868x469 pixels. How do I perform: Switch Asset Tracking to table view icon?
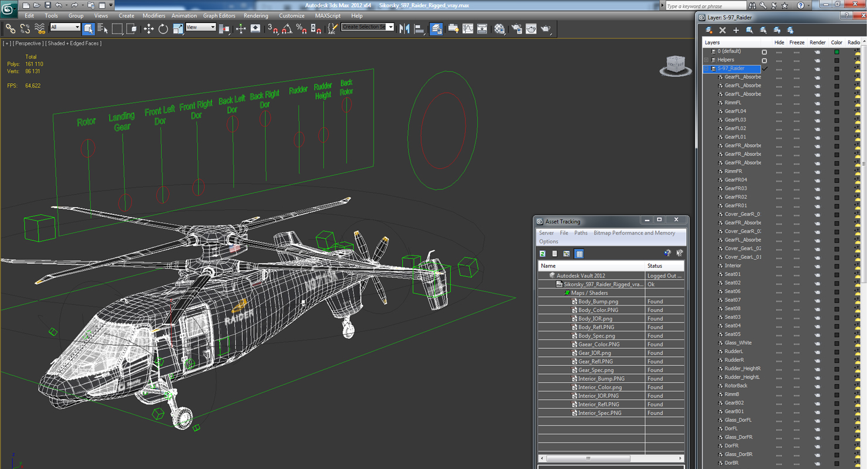coord(579,254)
